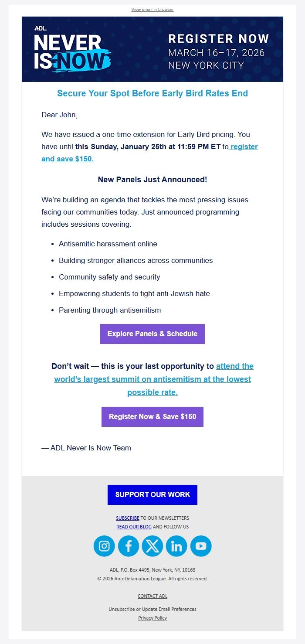305x644 pixels.
Task: Open the Read Our Blog link
Action: pos(134,527)
